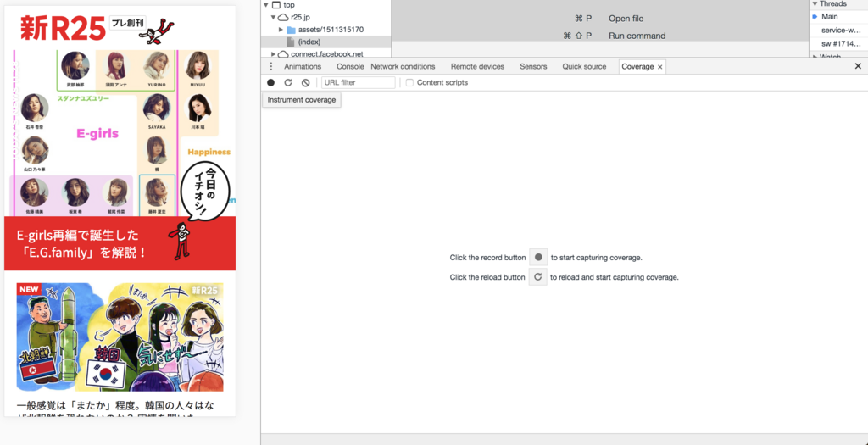Focus the URL filter field
The height and width of the screenshot is (445, 868).
coord(359,82)
